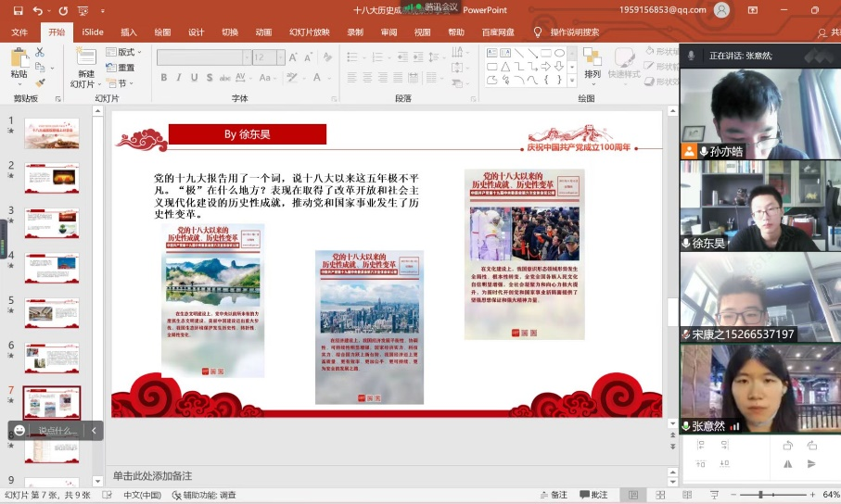Viewport: 841px width, 504px height.
Task: Switch to reading view
Action: [687, 495]
